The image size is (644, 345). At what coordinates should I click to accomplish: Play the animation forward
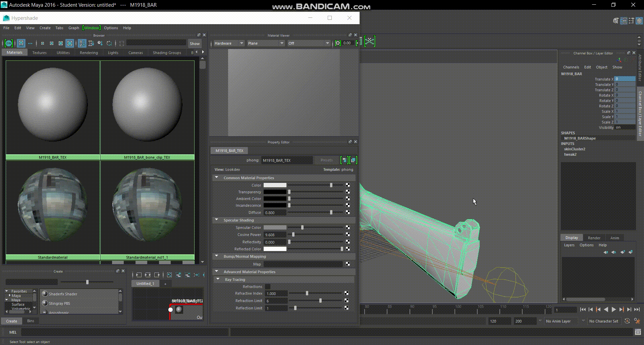[x=614, y=309]
